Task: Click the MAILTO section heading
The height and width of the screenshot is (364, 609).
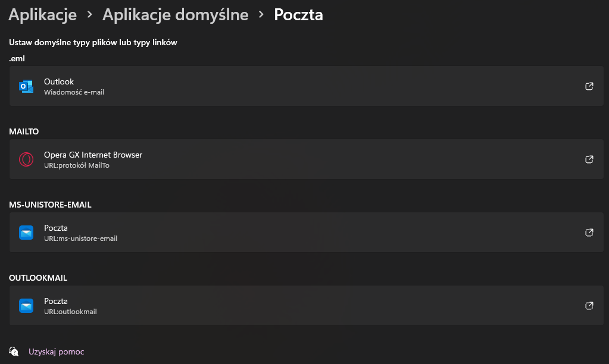Action: coord(24,131)
